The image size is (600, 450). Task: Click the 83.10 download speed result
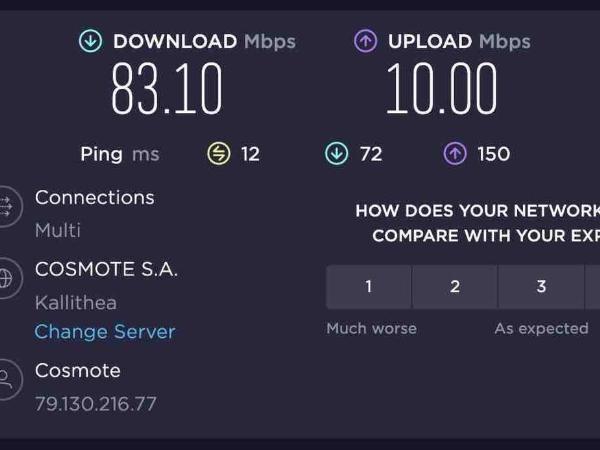tap(166, 90)
